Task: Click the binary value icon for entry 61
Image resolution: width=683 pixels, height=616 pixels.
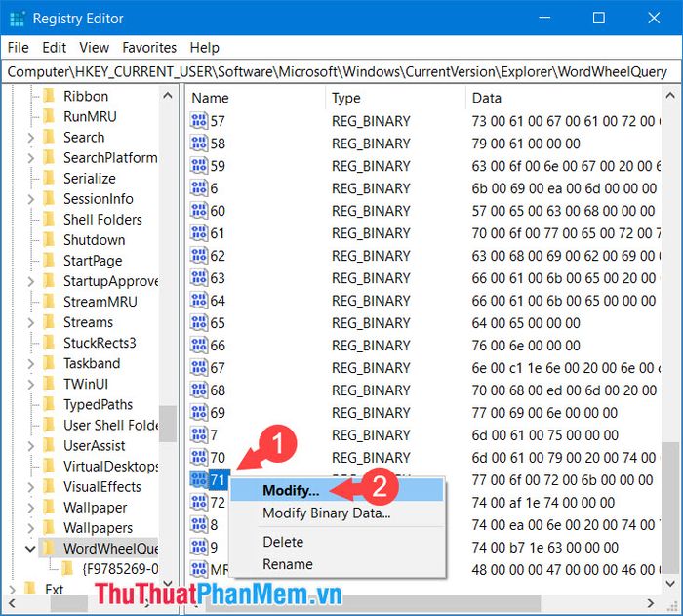Action: click(199, 232)
